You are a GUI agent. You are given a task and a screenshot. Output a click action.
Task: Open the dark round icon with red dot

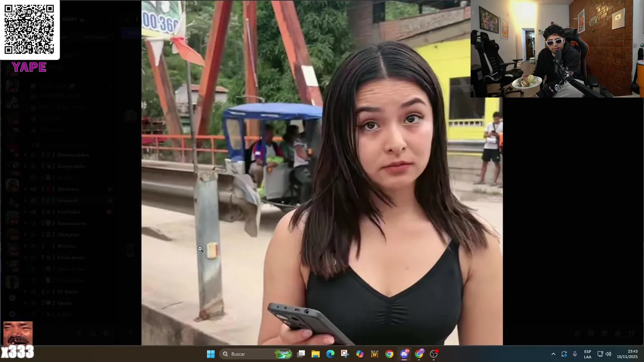(x=434, y=354)
